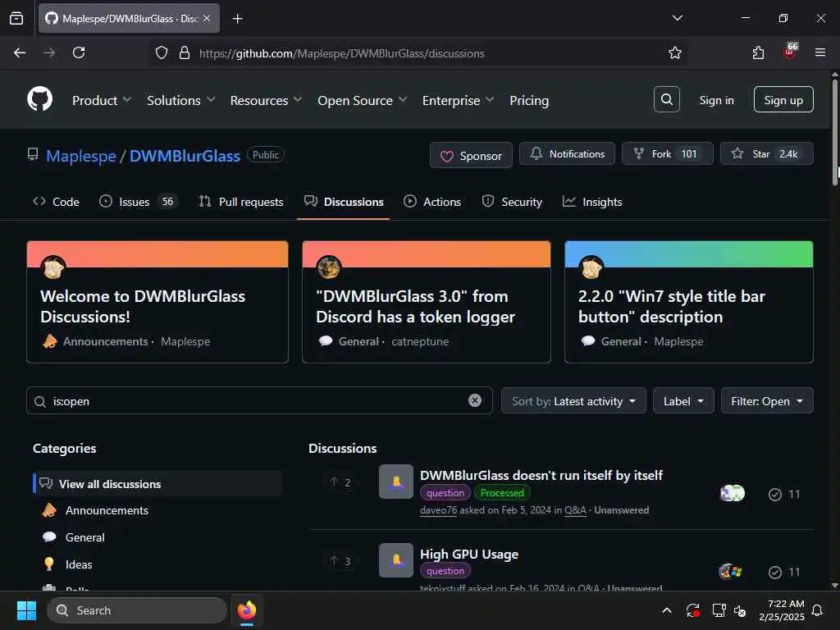Click the uBlock extension icon showing 66

click(791, 52)
